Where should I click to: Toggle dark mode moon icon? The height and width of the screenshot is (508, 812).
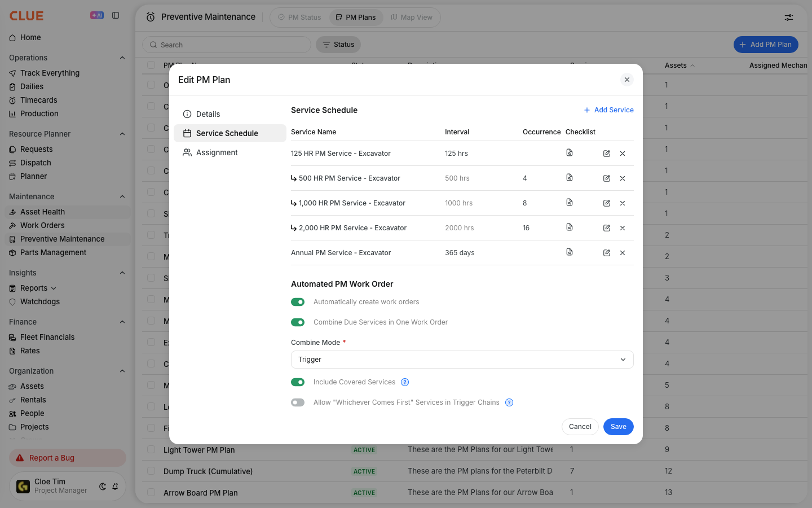103,487
